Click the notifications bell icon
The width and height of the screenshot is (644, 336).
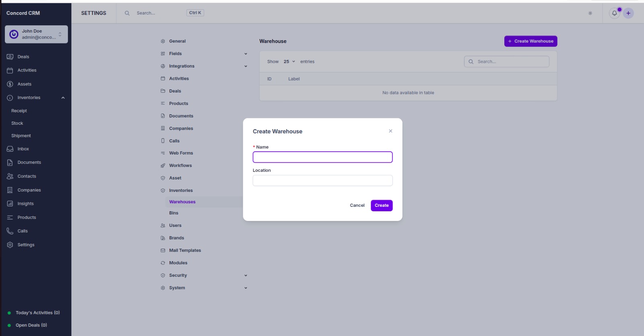tap(614, 13)
